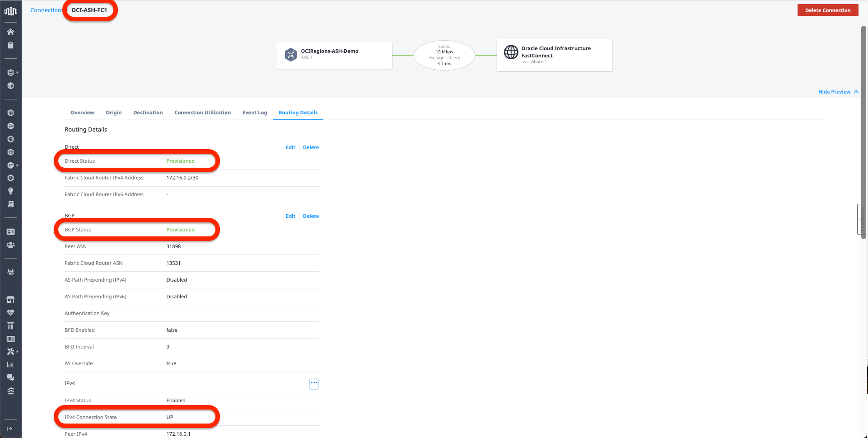Click Delete in the Direct section

tap(311, 147)
